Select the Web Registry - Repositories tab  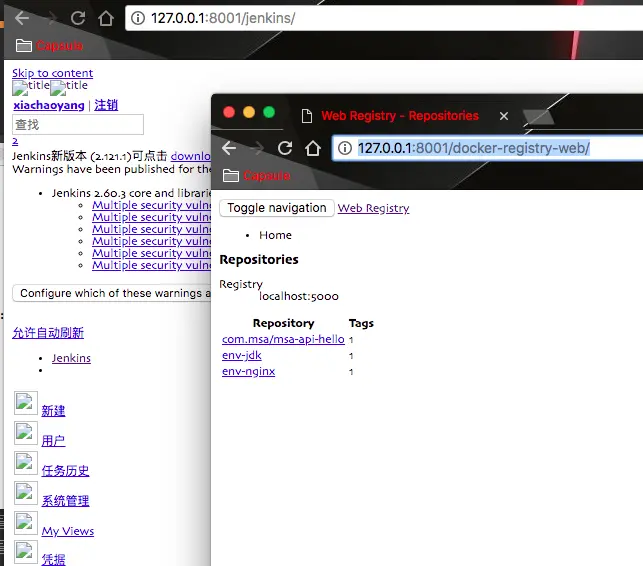click(x=400, y=116)
